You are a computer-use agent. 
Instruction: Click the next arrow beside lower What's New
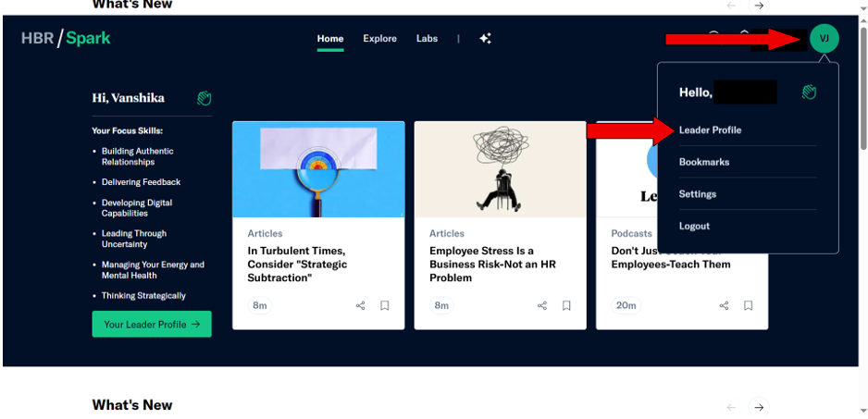click(759, 407)
